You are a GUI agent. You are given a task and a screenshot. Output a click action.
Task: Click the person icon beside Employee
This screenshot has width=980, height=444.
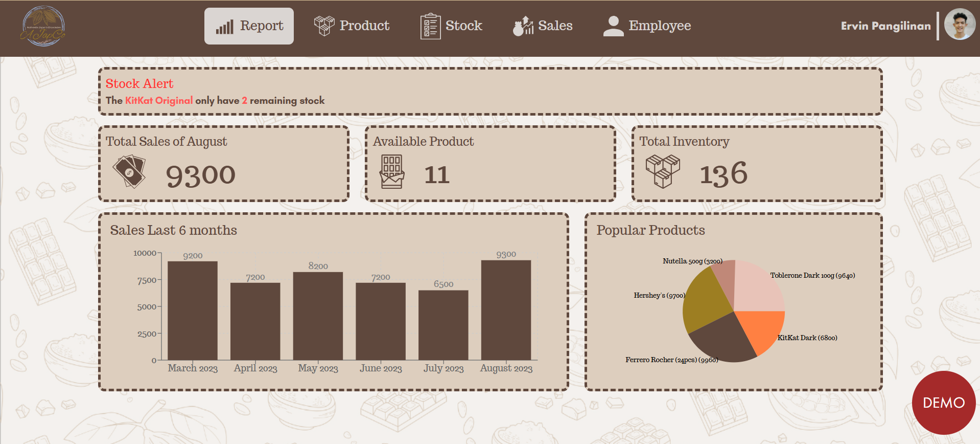pos(613,26)
